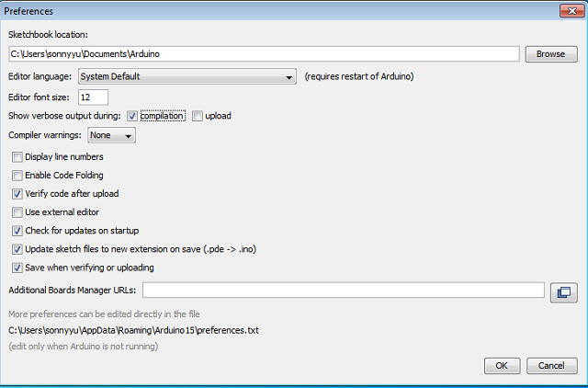This screenshot has height=388, width=588.
Task: Click the '(requires restart of Arduino)' note
Action: coord(359,76)
